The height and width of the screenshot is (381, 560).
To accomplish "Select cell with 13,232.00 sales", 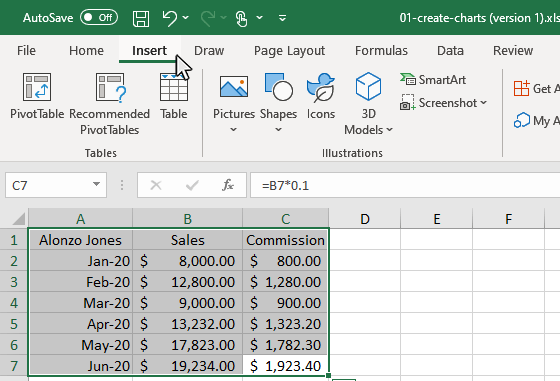I will pos(188,324).
